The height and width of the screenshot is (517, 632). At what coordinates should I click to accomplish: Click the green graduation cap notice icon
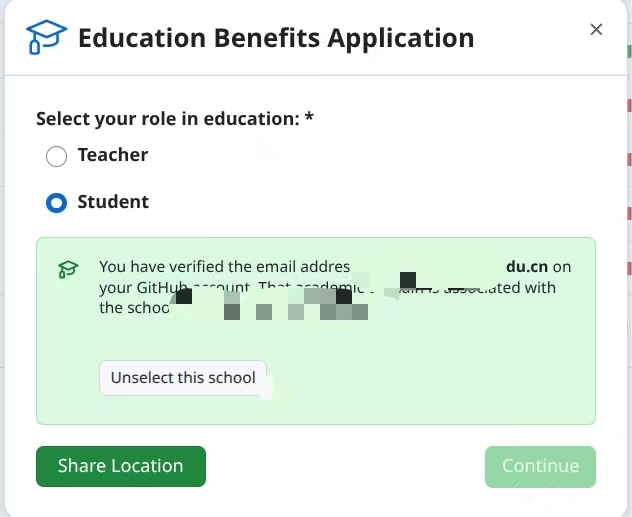(68, 269)
